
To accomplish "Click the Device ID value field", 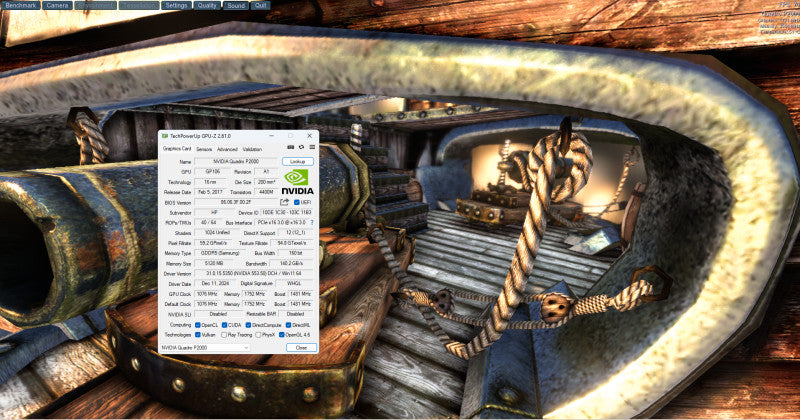I will point(287,212).
